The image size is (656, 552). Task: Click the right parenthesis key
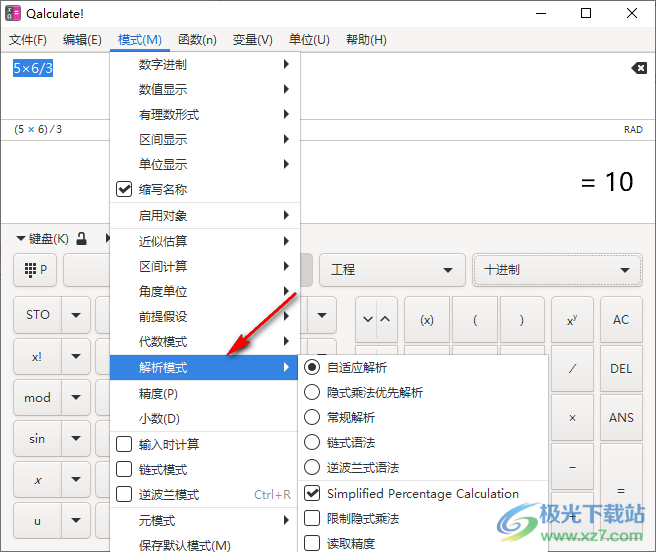point(522,320)
